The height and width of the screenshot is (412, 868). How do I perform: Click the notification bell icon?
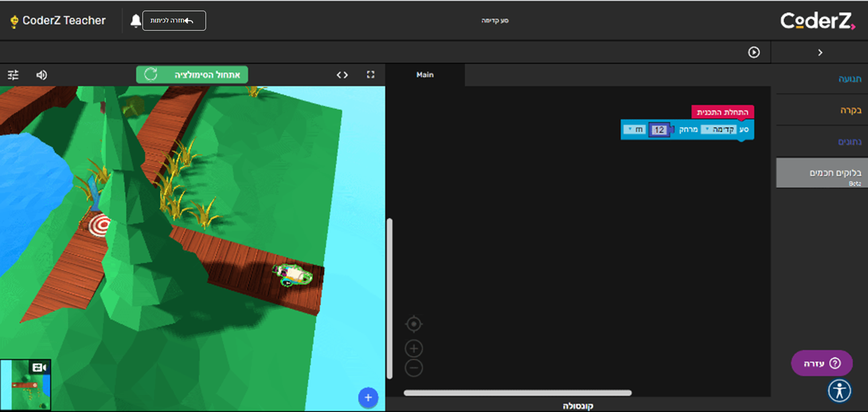[x=135, y=21]
